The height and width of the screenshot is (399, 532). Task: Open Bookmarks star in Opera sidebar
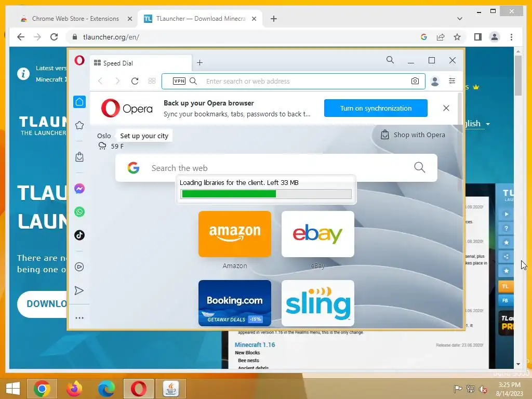click(x=79, y=125)
